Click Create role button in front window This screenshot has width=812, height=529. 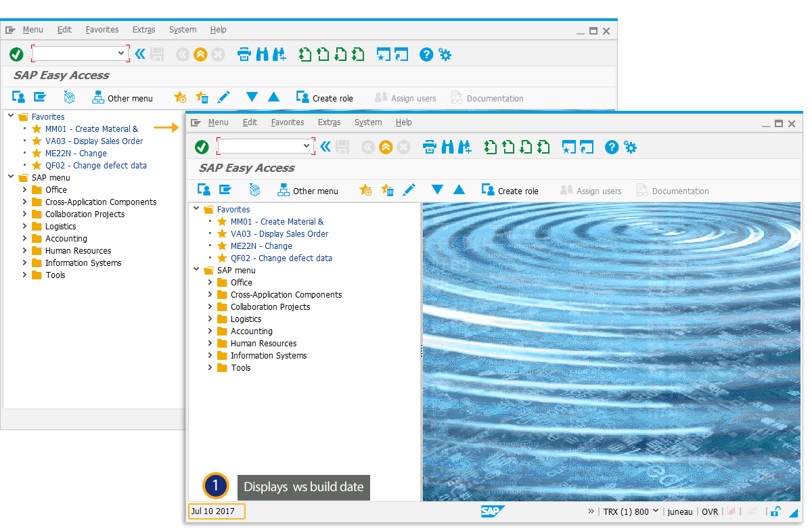point(510,191)
